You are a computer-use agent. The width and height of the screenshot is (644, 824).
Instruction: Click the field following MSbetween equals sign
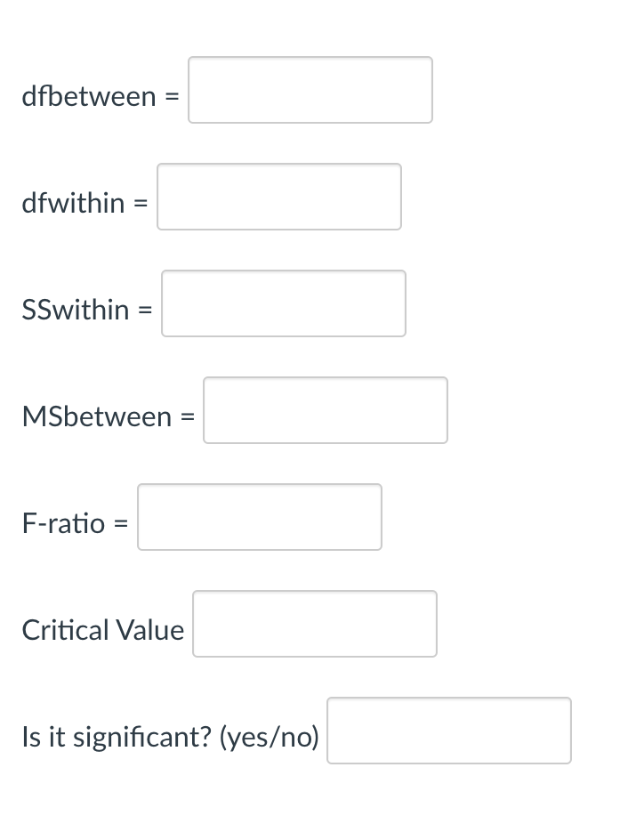(325, 410)
